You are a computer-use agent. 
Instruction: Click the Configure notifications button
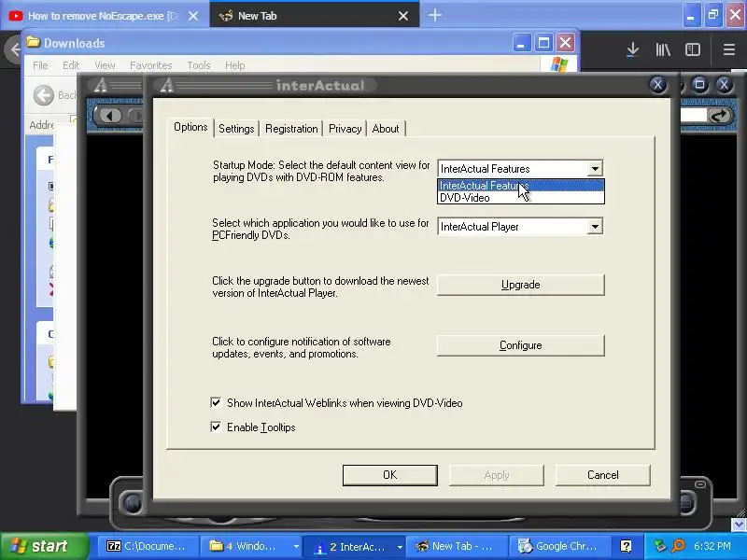pyautogui.click(x=521, y=345)
